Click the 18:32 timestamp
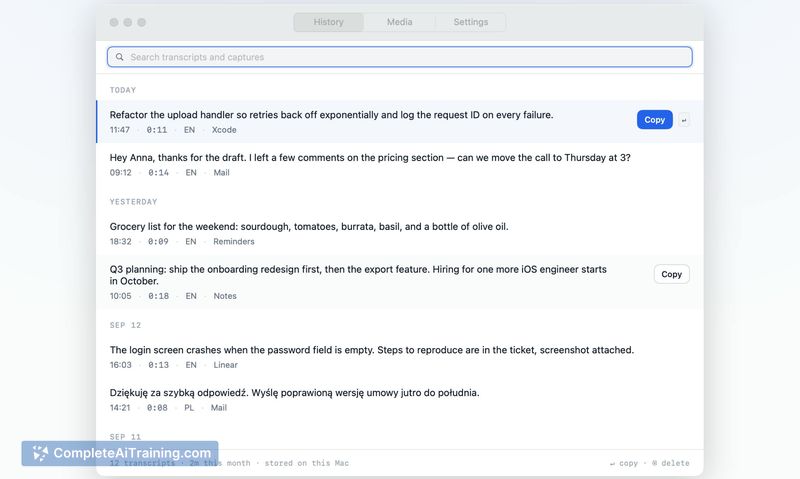The image size is (800, 479). 120,241
